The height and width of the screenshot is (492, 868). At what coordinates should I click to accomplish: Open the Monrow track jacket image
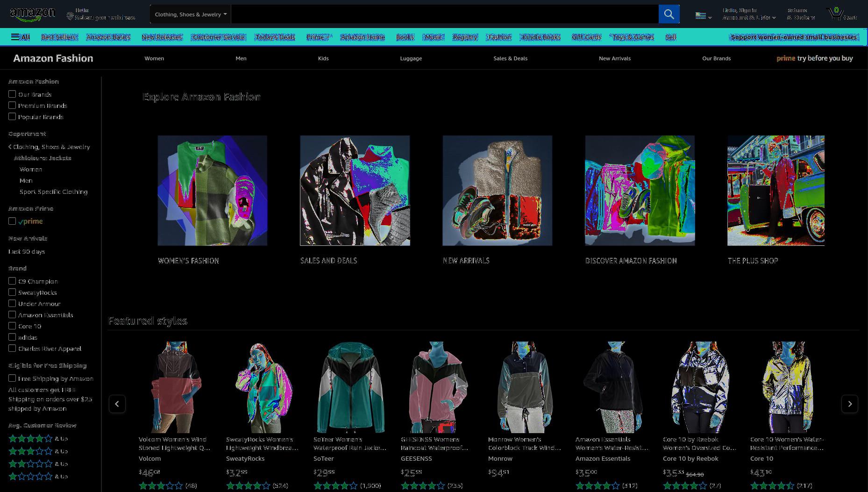[x=526, y=387]
